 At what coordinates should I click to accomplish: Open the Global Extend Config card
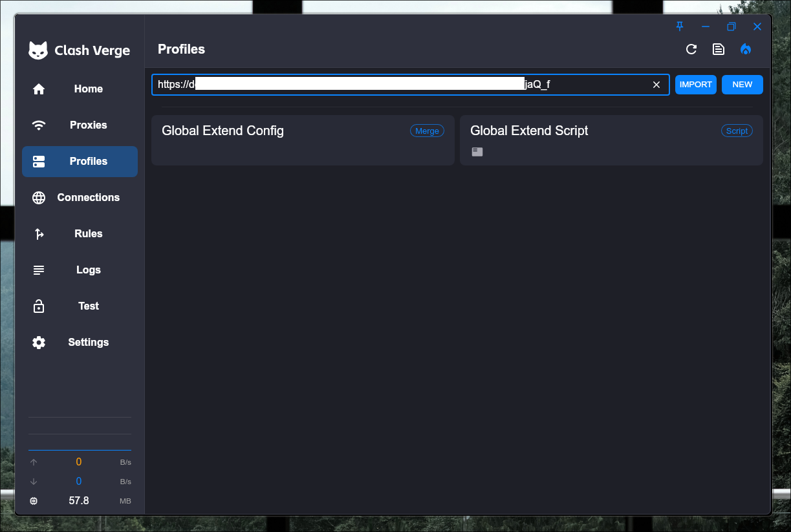pyautogui.click(x=303, y=140)
